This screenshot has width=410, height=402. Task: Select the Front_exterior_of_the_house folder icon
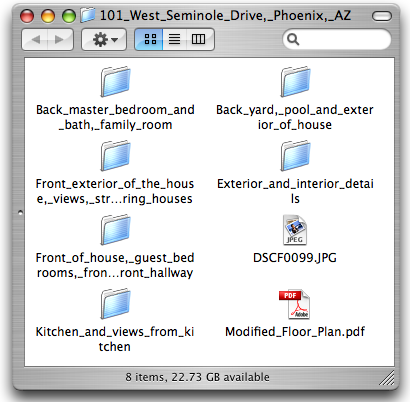(115, 155)
